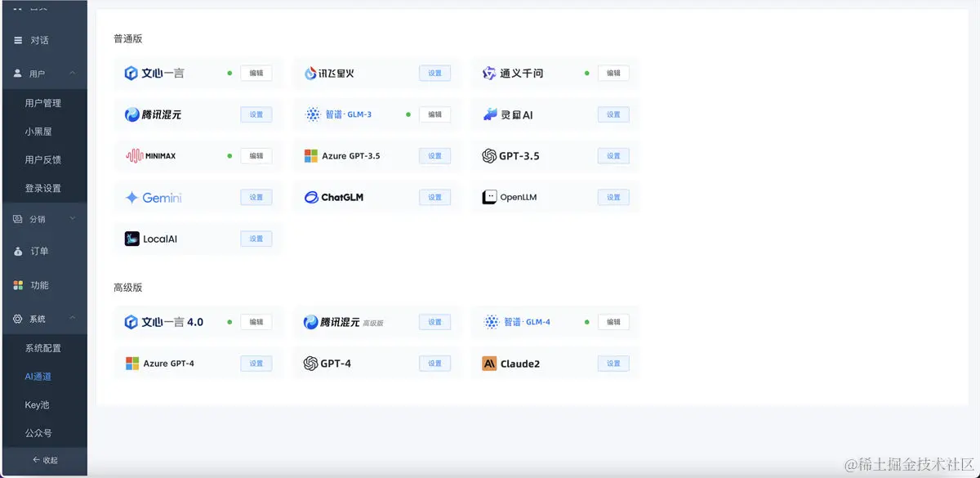Click the 对话 sidebar list icon
Viewport: 980px width, 478px height.
point(18,40)
